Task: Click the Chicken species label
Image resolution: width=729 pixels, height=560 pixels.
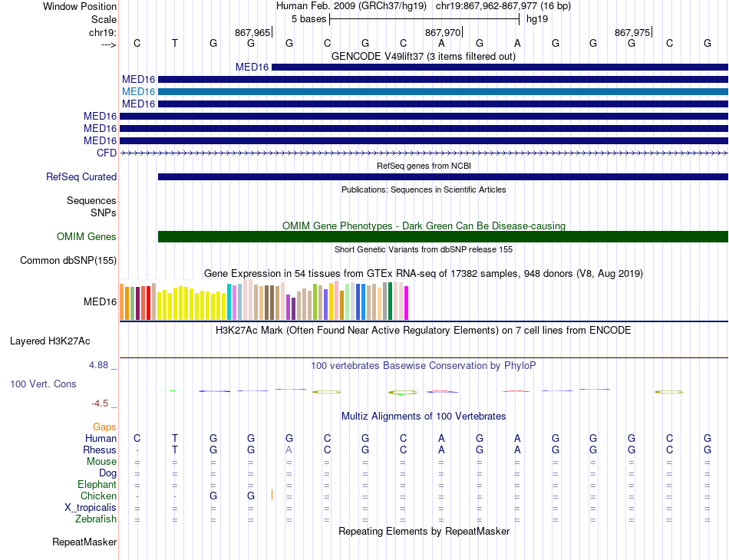Action: [98, 496]
